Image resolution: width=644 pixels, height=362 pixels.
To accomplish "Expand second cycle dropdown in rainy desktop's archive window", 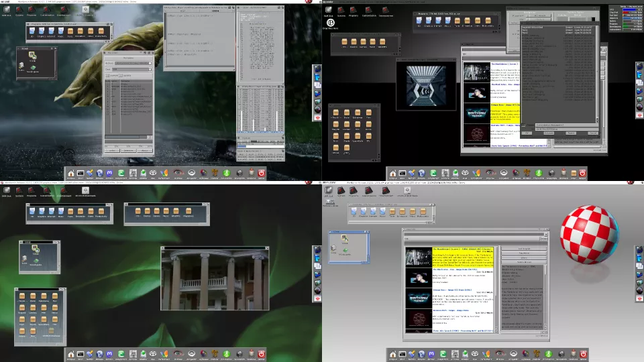I will pyautogui.click(x=152, y=69).
